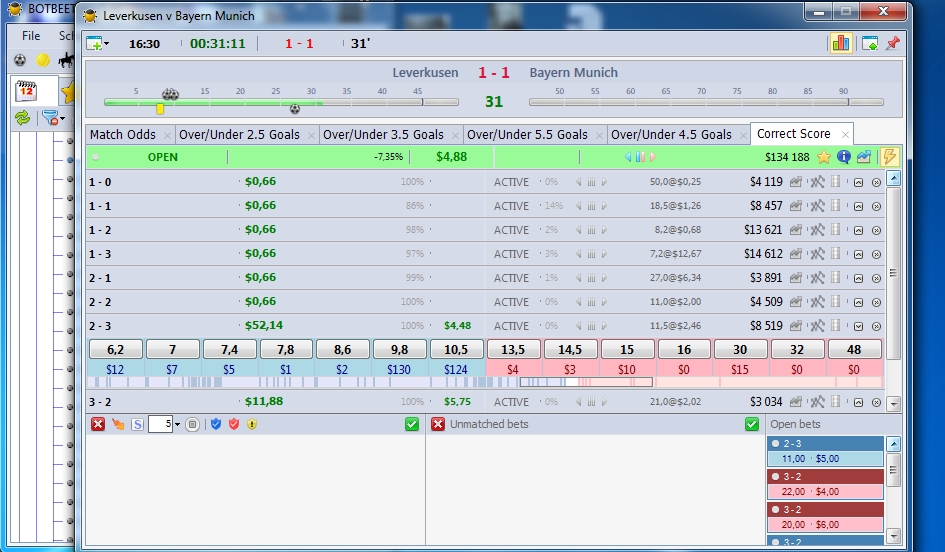
Task: Toggle the lightning one-click betting mode
Action: coord(889,157)
